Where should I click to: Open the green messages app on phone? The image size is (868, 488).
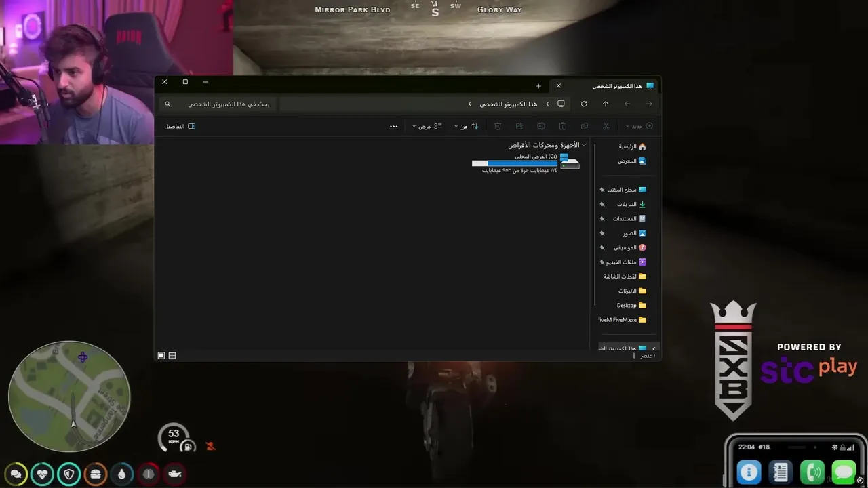(x=844, y=472)
